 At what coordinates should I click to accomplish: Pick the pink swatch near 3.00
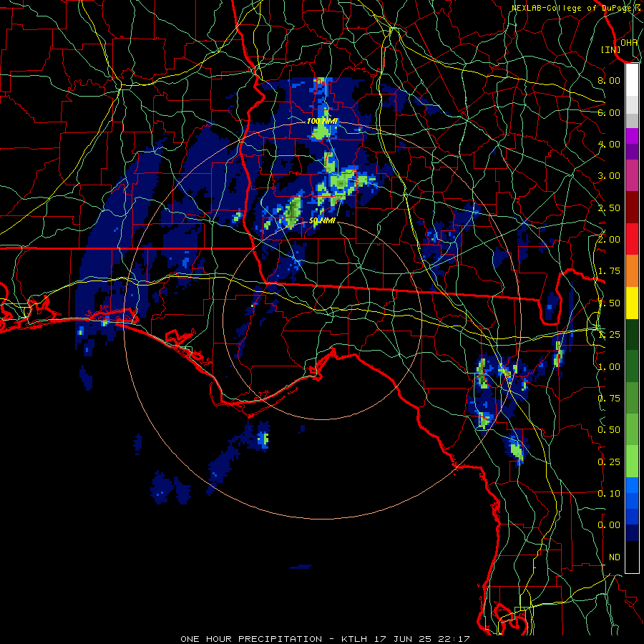632,175
